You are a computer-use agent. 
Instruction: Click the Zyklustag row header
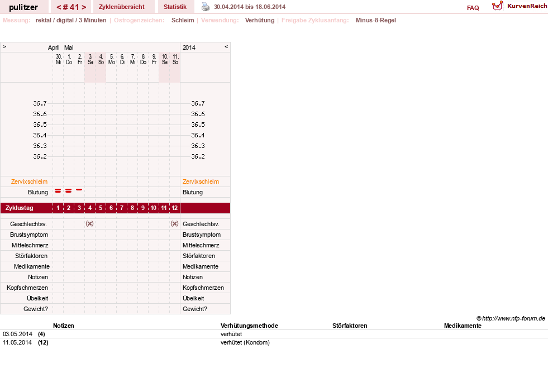pos(20,208)
